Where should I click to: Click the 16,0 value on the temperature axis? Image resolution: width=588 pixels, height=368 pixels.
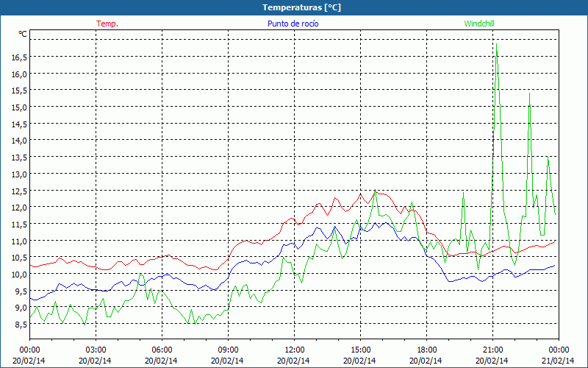coord(19,74)
